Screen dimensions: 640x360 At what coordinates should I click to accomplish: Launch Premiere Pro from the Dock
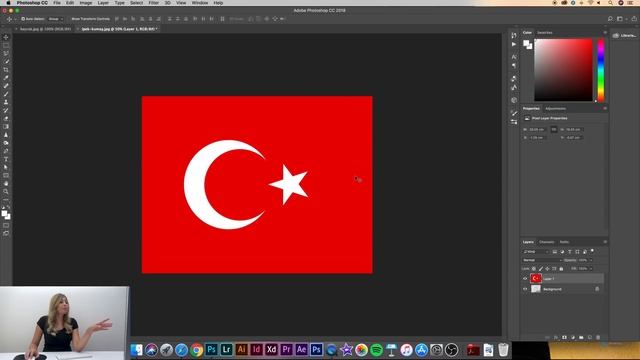click(287, 350)
